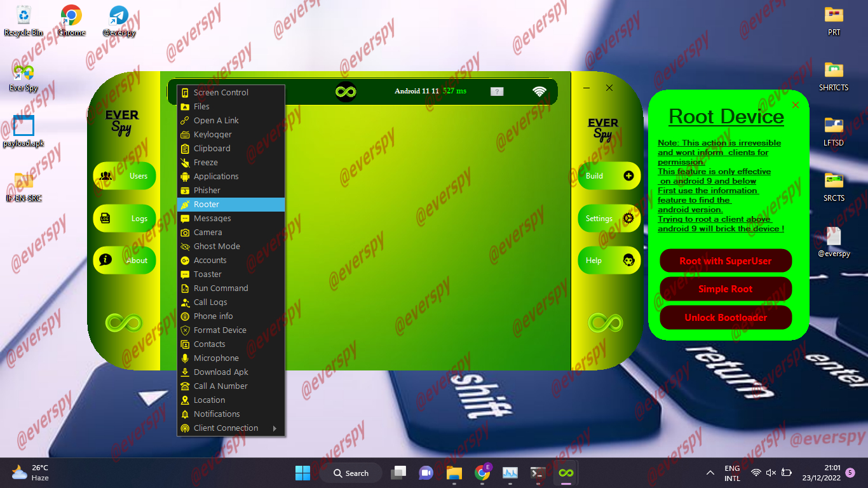Click Open A Link menu item
The width and height of the screenshot is (868, 488).
click(x=231, y=121)
